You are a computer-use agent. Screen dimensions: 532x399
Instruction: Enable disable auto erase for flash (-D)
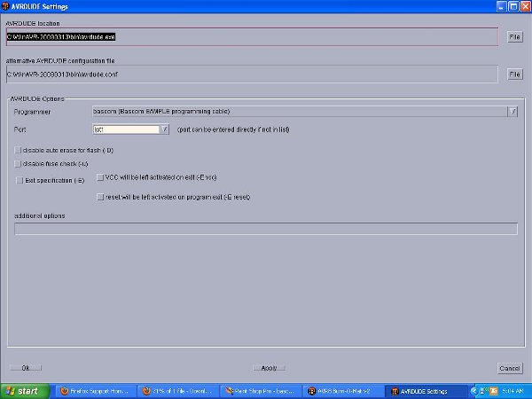[18, 150]
